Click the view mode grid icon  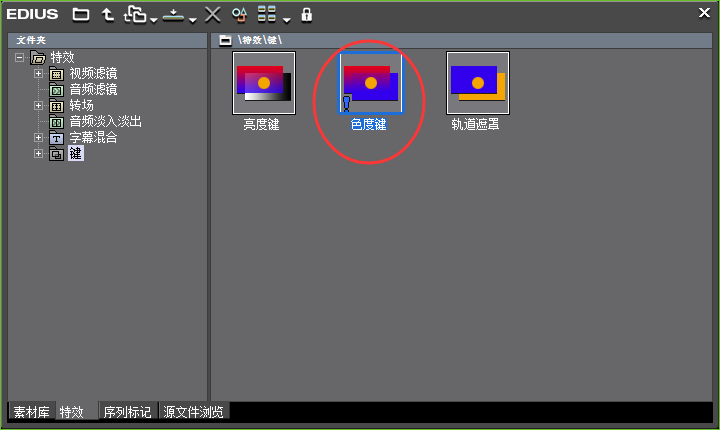pos(267,14)
